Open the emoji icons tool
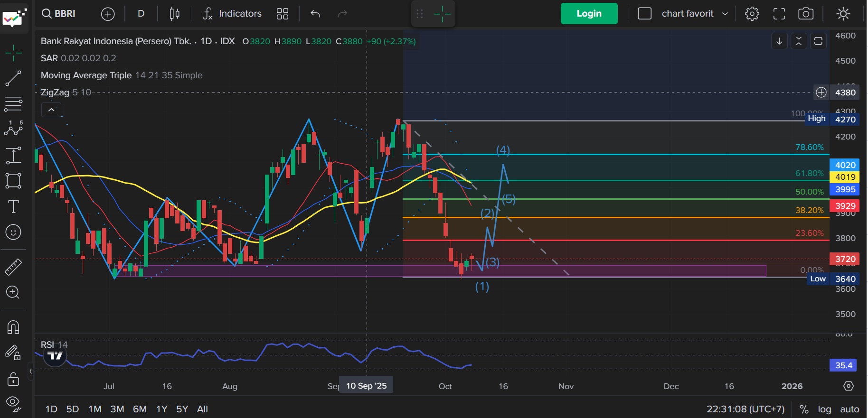Viewport: 868px width, 418px height. pos(13,232)
